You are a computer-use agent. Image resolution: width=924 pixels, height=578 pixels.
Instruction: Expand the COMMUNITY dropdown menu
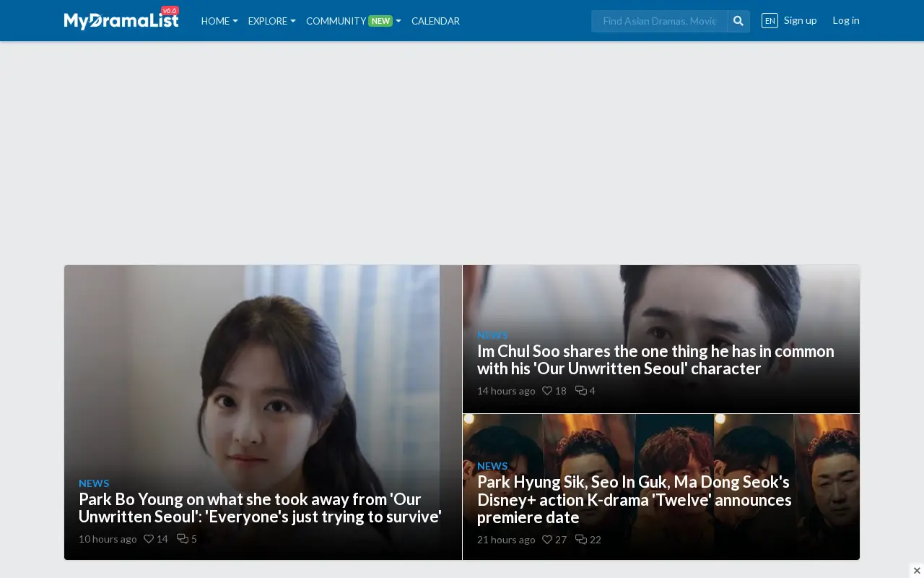[354, 21]
